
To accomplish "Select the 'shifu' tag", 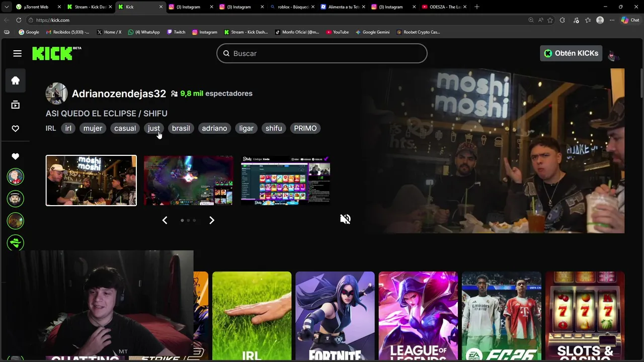I will click(x=274, y=128).
